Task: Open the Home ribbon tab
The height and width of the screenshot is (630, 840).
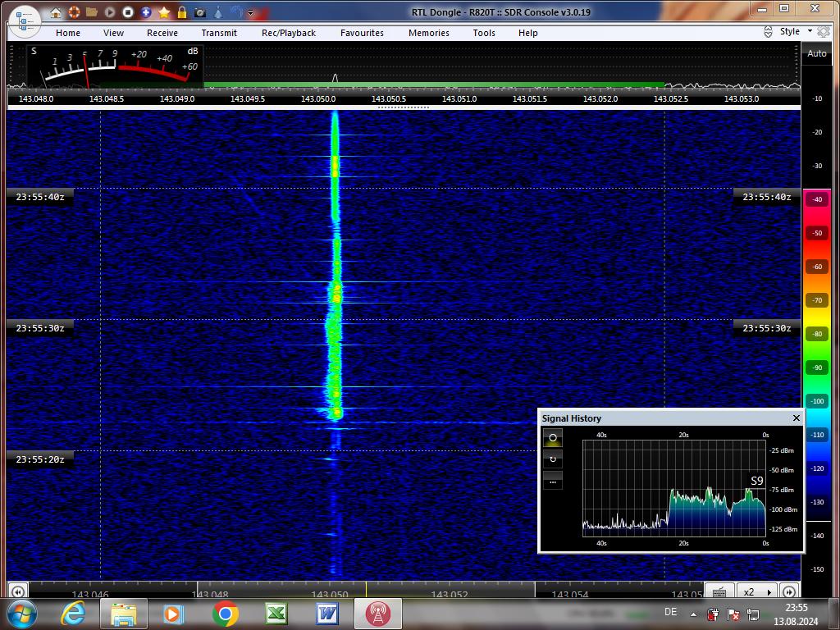Action: (68, 33)
